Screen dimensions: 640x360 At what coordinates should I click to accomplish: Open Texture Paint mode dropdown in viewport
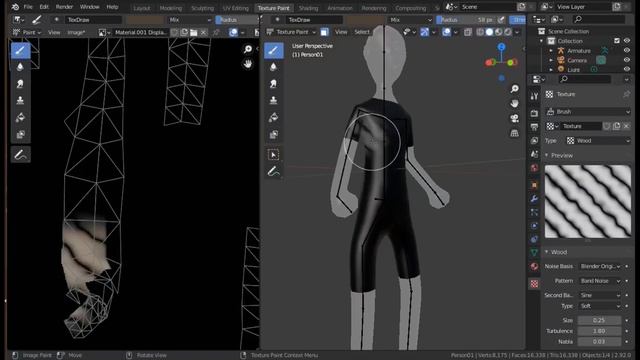(291, 32)
